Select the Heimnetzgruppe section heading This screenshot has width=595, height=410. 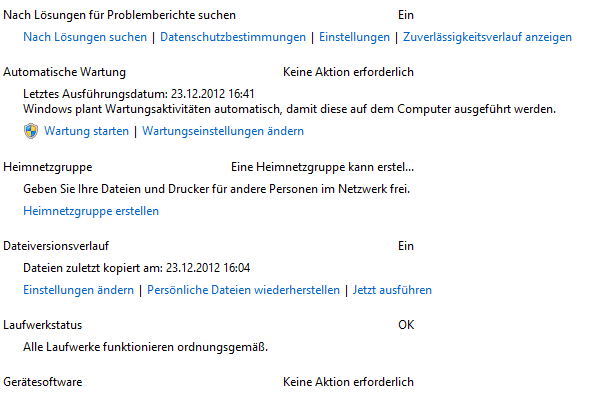(48, 167)
